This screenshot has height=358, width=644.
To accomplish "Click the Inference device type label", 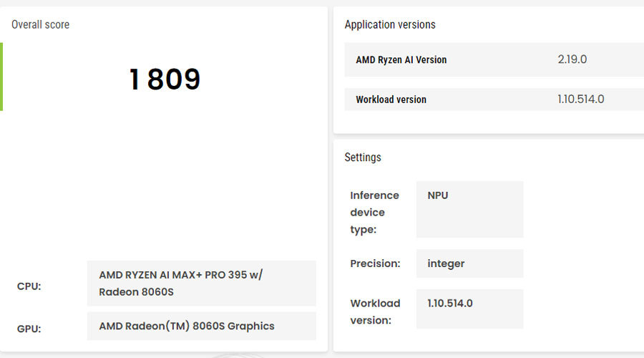I will click(x=374, y=212).
